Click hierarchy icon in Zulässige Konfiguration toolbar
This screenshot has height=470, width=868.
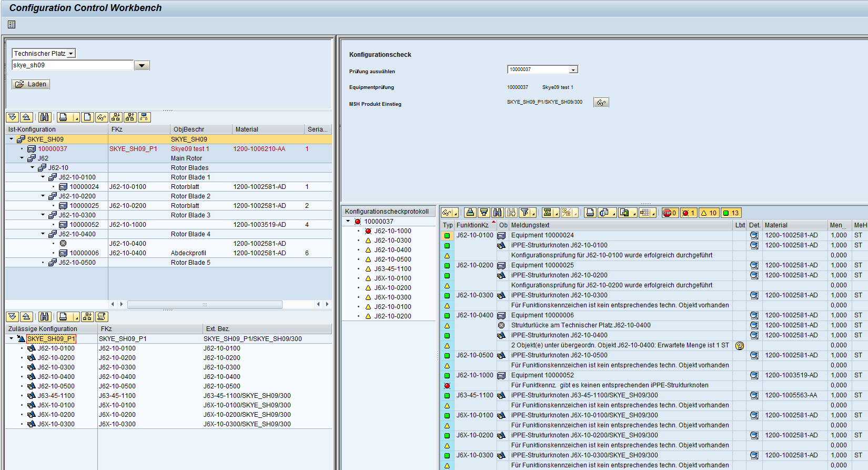87,317
